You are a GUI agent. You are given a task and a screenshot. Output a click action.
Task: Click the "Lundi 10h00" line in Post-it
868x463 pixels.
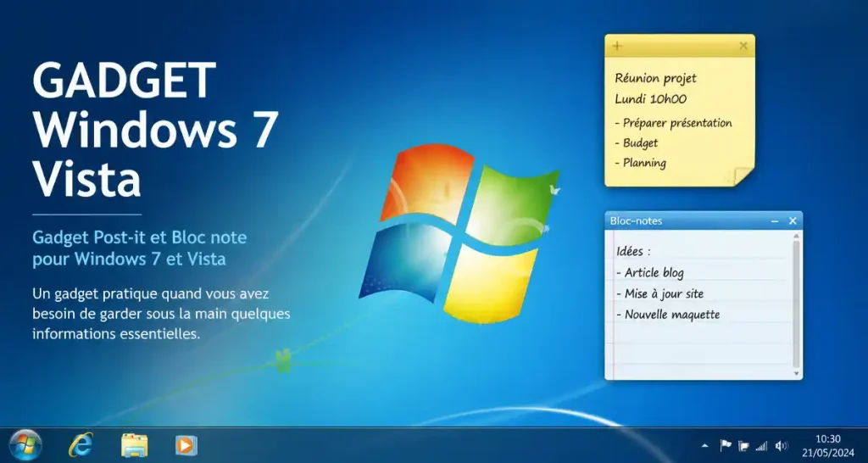click(x=650, y=100)
